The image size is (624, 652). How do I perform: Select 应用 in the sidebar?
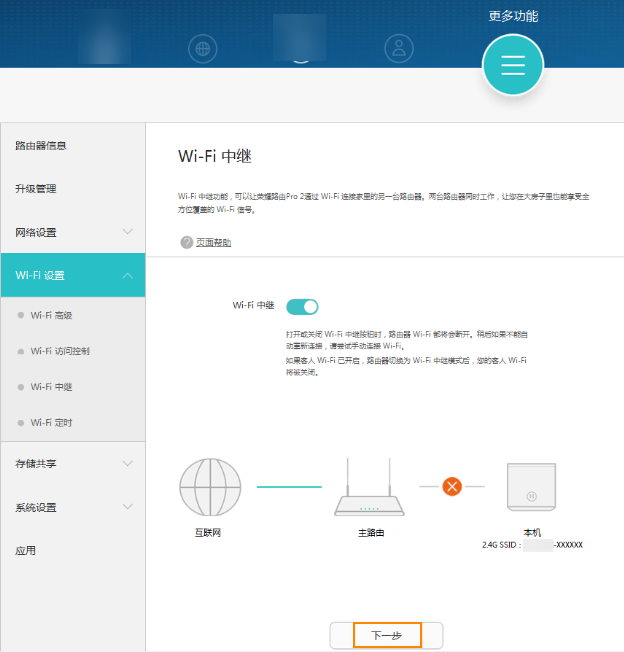tap(25, 550)
